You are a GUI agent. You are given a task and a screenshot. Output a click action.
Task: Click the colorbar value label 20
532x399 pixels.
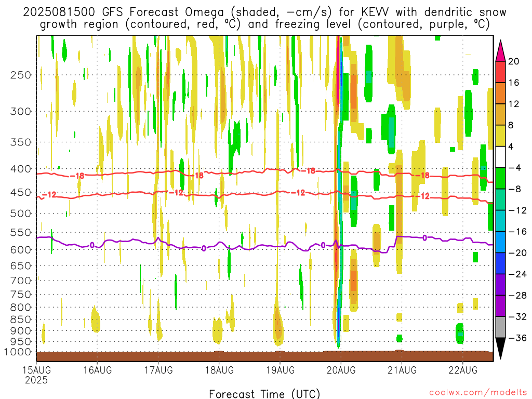[514, 61]
